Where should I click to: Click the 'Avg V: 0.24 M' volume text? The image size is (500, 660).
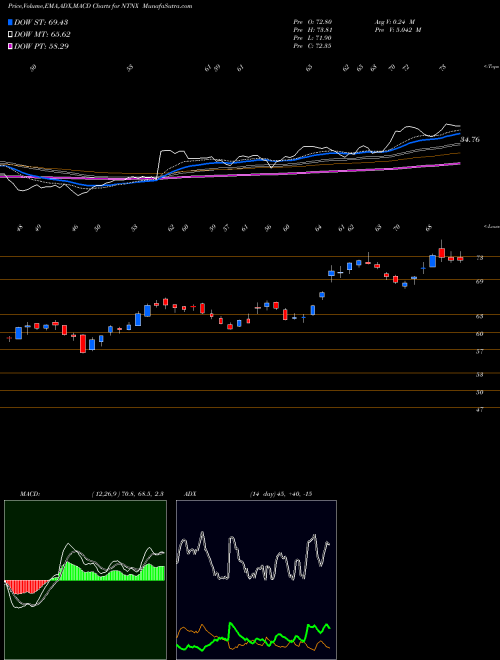394,22
